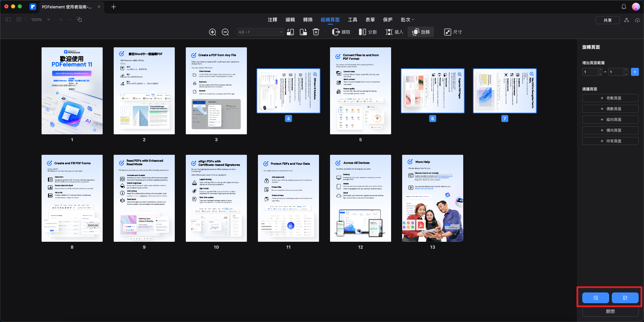Delete selected pages with trash icon
The height and width of the screenshot is (322, 644).
(316, 32)
